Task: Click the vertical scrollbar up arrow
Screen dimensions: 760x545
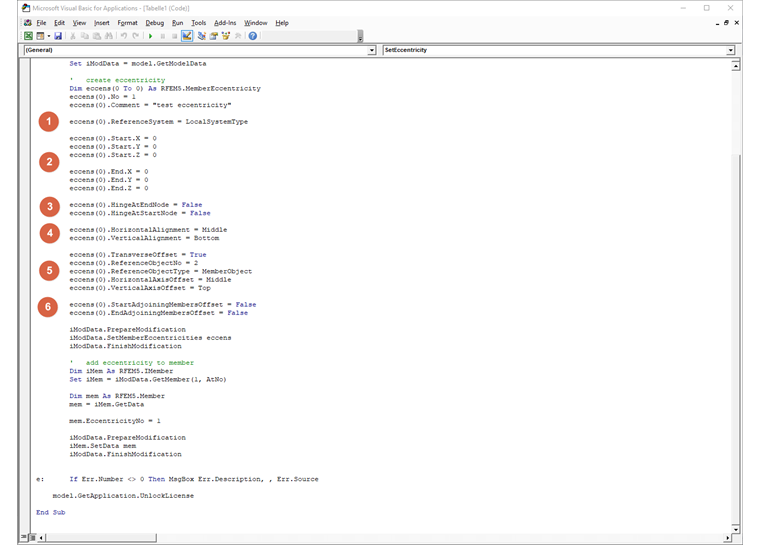Action: (736, 65)
